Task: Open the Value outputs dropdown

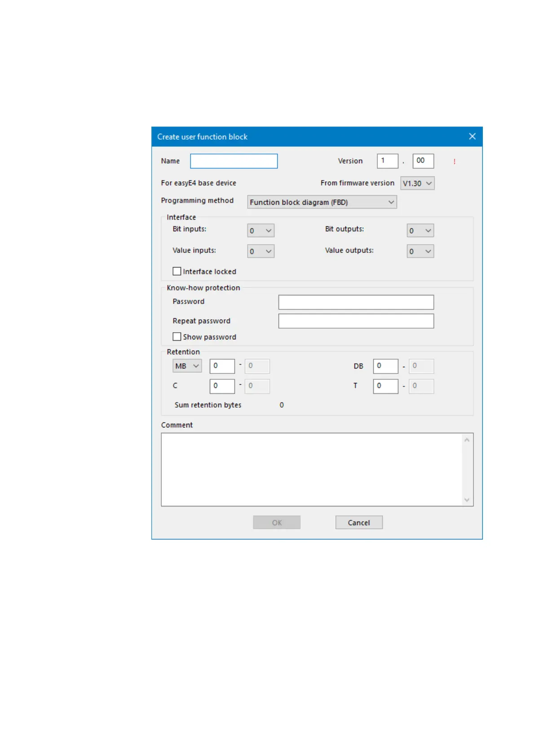Action: coord(420,251)
